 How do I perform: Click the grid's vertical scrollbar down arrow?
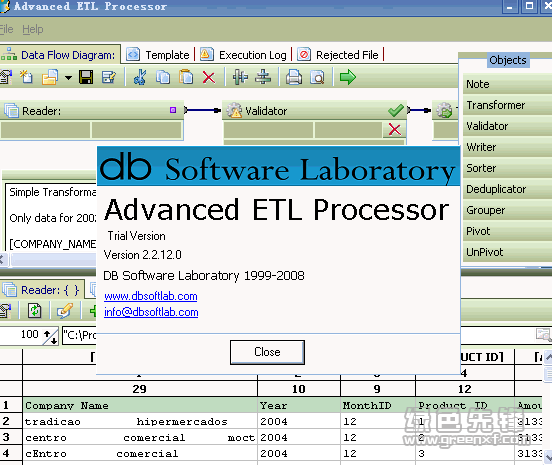click(x=548, y=457)
